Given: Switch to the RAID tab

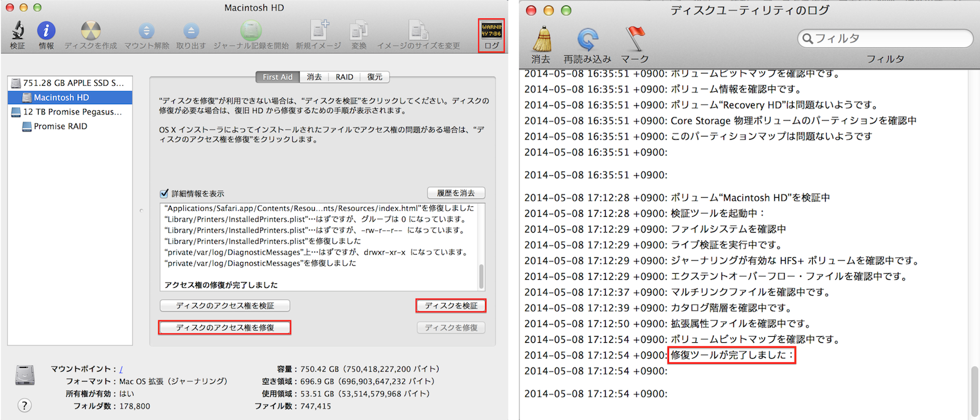Looking at the screenshot, I should 344,77.
